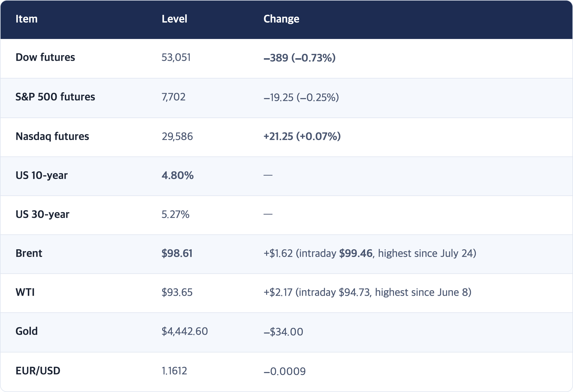The image size is (573, 392).
Task: Select the "Nasdaq futures" row label
Action: (x=52, y=136)
